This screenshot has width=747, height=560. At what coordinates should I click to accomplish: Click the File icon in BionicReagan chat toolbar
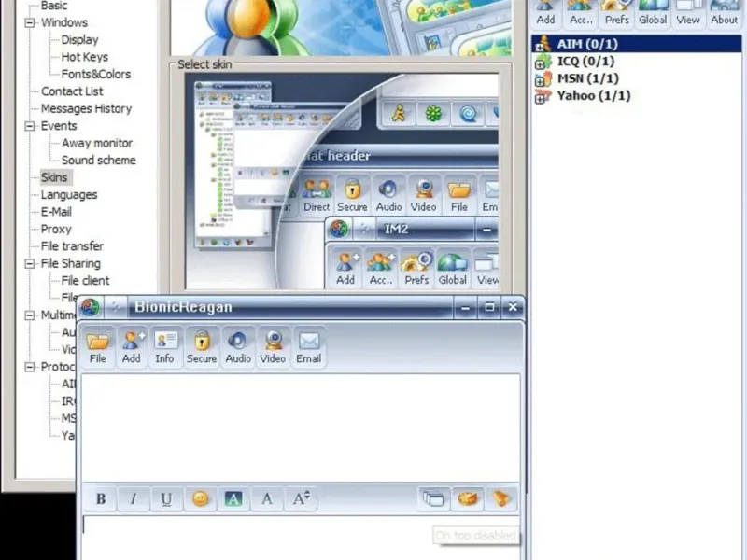[x=98, y=347]
